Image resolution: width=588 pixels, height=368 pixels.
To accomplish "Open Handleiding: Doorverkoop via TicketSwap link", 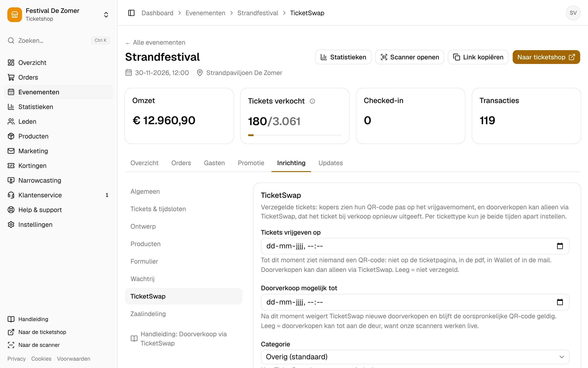I will (184, 339).
